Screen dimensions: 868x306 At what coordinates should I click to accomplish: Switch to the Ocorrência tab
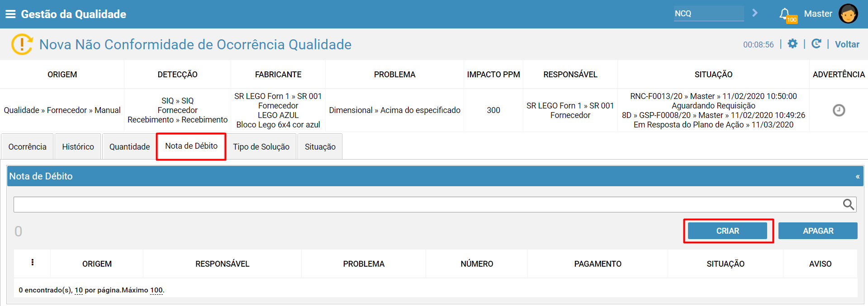pos(28,146)
